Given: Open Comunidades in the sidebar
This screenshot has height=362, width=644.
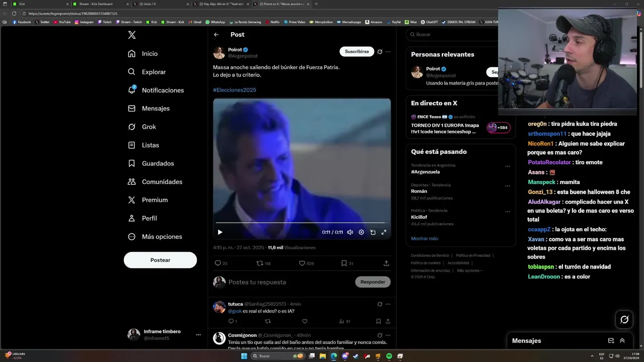Looking at the screenshot, I should coord(154,182).
